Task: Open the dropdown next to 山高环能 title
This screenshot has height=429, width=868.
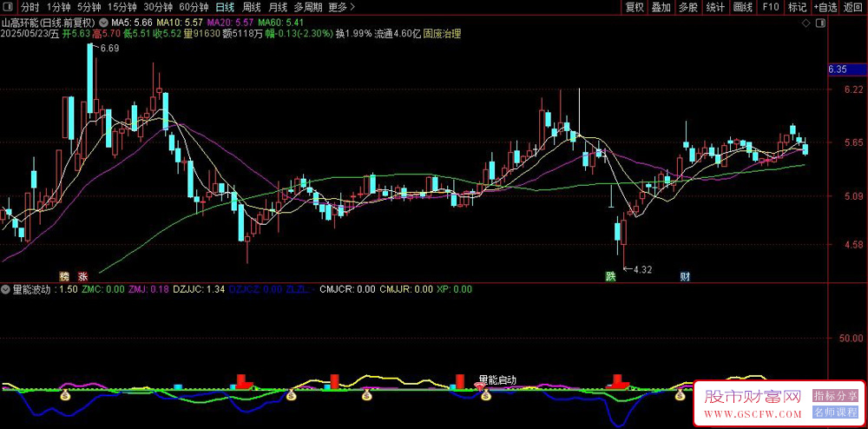Action: 103,23
